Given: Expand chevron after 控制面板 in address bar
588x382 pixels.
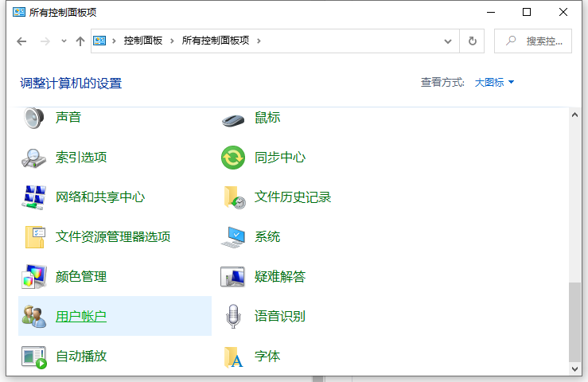Looking at the screenshot, I should [x=173, y=41].
